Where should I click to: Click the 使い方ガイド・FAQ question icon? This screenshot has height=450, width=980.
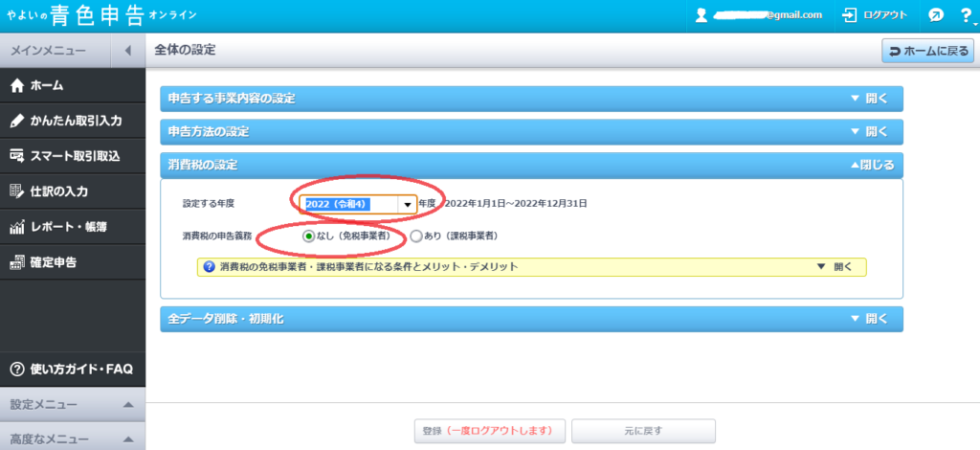pos(17,369)
